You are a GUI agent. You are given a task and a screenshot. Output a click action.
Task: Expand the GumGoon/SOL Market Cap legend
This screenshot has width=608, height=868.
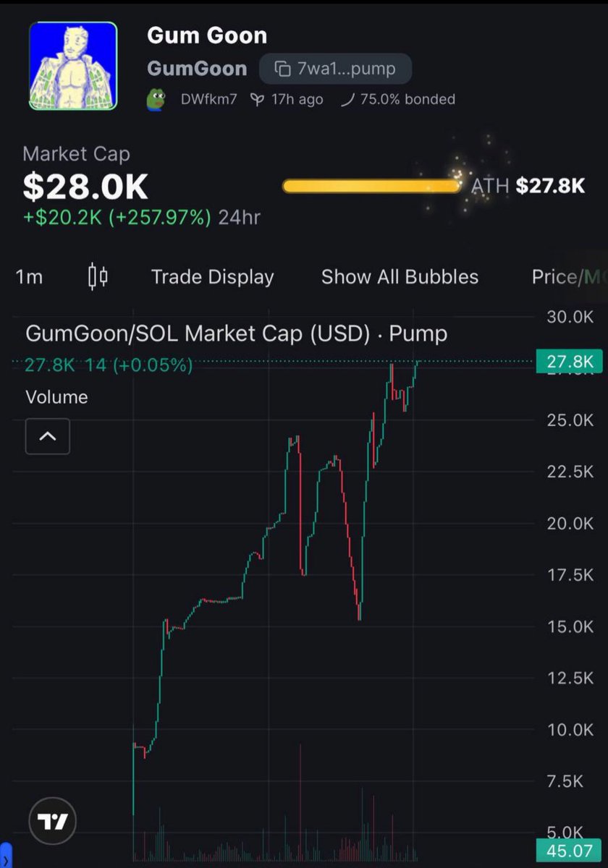pos(235,333)
